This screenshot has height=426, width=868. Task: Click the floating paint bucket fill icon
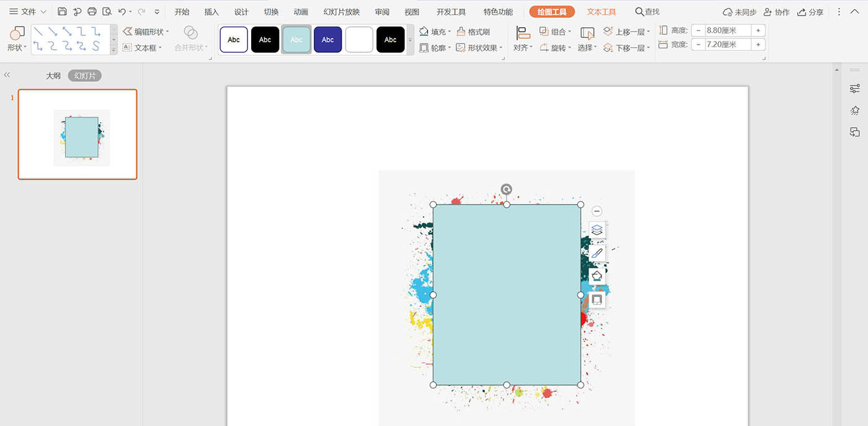(597, 277)
